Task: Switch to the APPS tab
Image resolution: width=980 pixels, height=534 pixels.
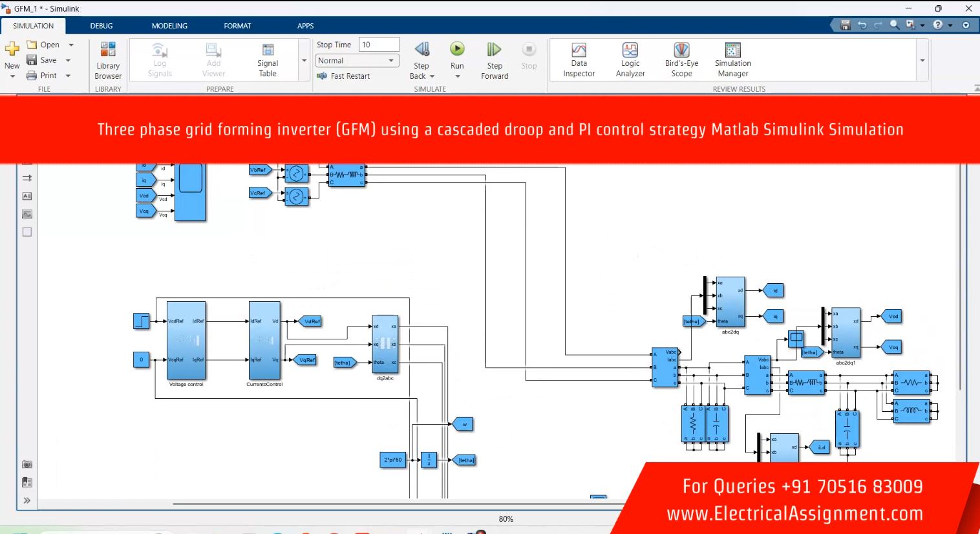Action: pyautogui.click(x=305, y=26)
